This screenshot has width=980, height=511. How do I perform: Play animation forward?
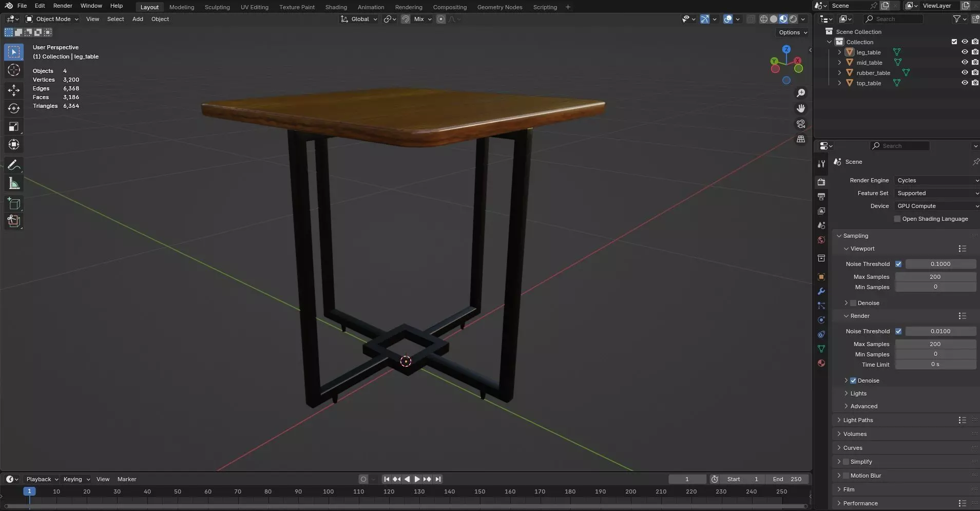coord(417,479)
